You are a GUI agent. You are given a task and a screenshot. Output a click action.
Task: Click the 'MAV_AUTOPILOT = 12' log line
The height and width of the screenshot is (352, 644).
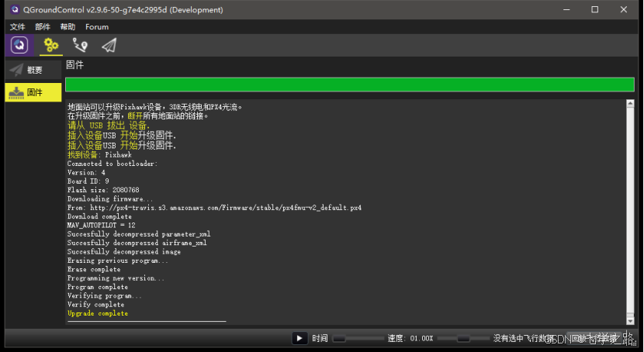coord(102,225)
